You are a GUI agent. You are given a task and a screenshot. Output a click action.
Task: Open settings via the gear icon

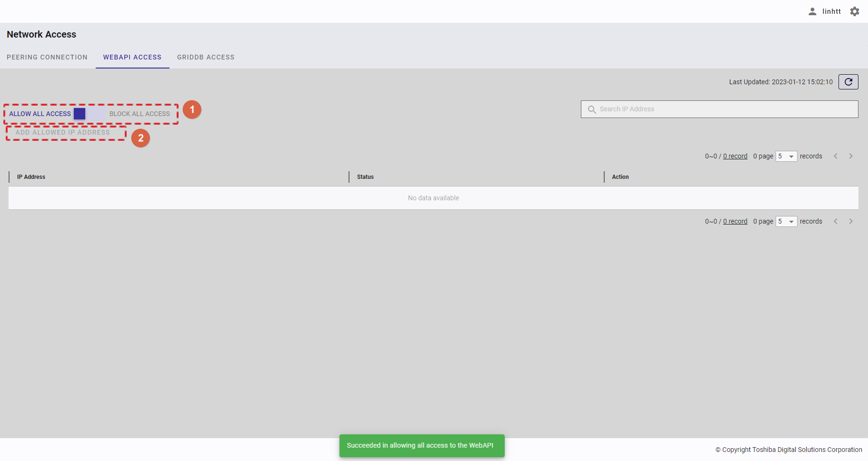pyautogui.click(x=855, y=11)
